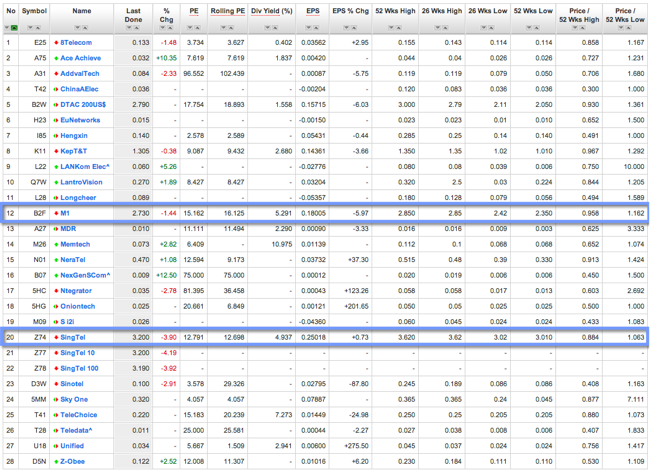Sort Price / 52 Wks High descending
Screen dimensions: 650x472
click(575, 28)
